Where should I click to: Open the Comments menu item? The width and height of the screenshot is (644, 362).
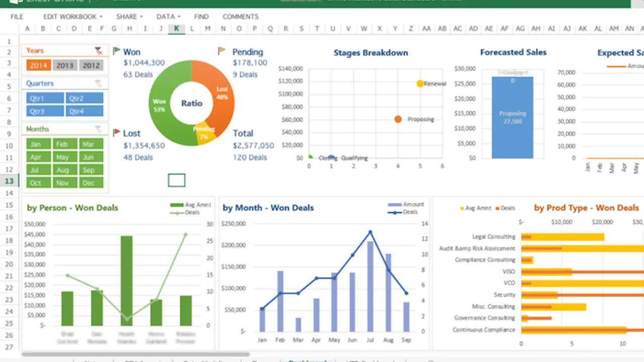coord(240,17)
